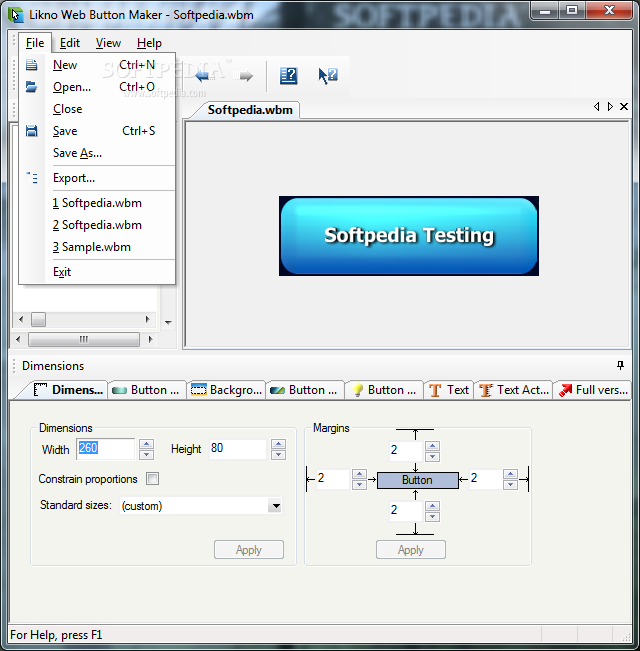Open the View menu
Viewport: 640px width, 651px height.
(108, 43)
